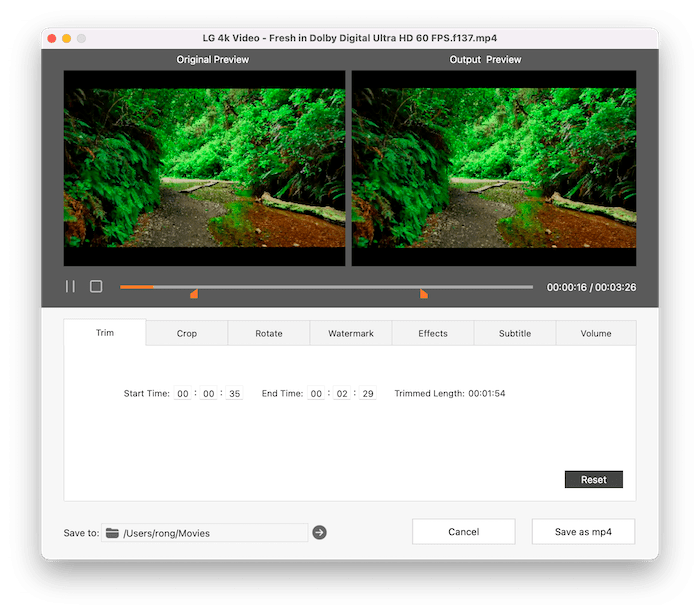Click the trim start marker on timeline
The image size is (700, 614).
coord(194,294)
